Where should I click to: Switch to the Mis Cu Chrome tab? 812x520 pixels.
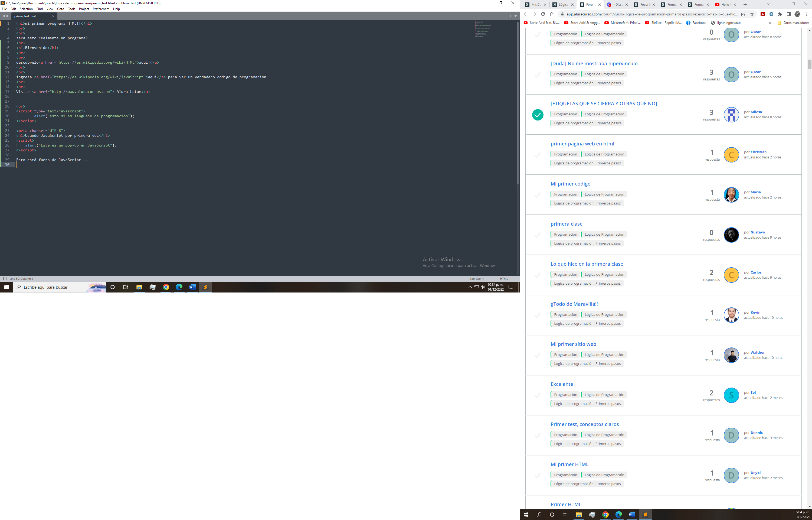pos(535,4)
